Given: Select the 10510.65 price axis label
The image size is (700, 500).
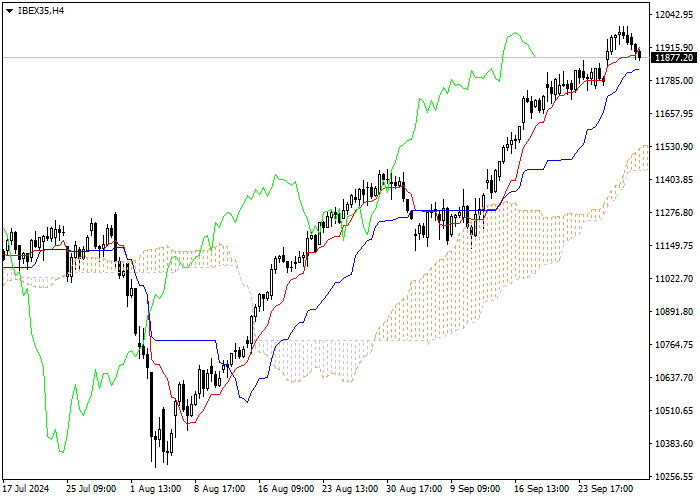Looking at the screenshot, I should point(674,411).
